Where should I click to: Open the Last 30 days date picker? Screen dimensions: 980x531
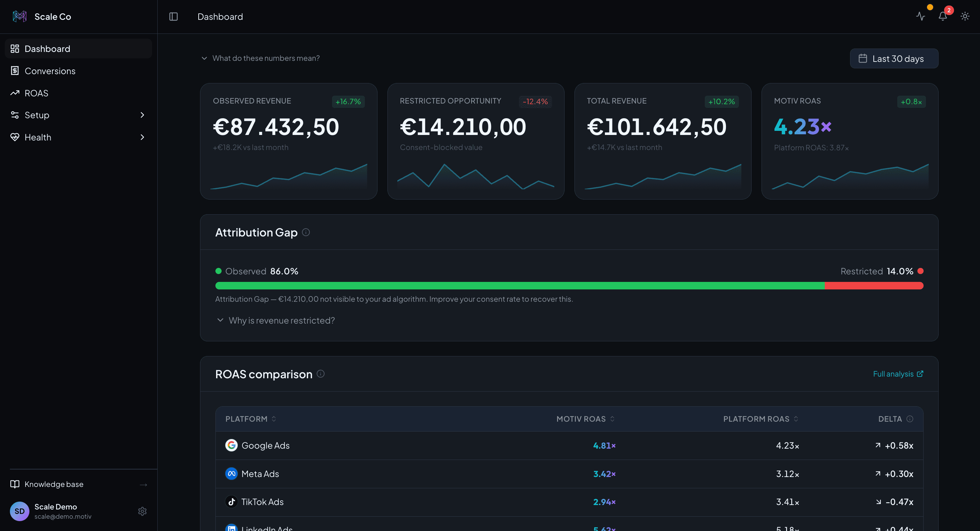[894, 58]
